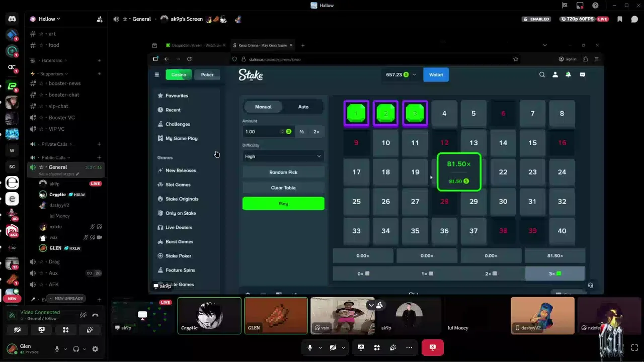Halve the bet with the ½ button

pos(302,132)
